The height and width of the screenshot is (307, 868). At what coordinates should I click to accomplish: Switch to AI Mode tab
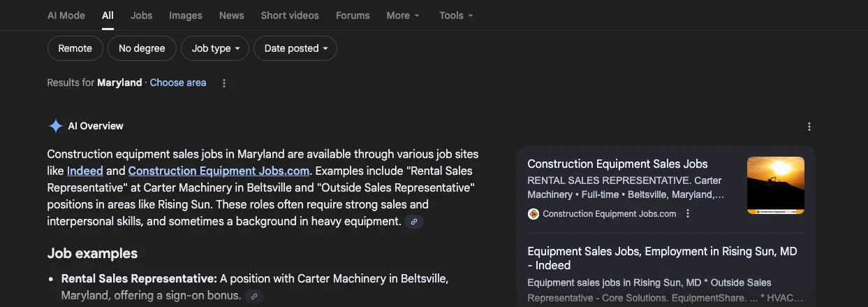[66, 15]
